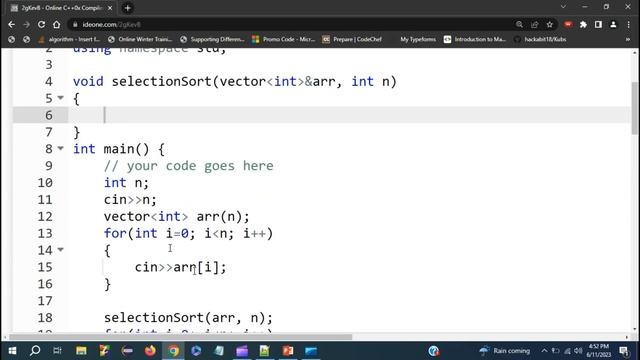This screenshot has height=360, width=640.
Task: Show more bookmarks chevron
Action: coord(628,39)
